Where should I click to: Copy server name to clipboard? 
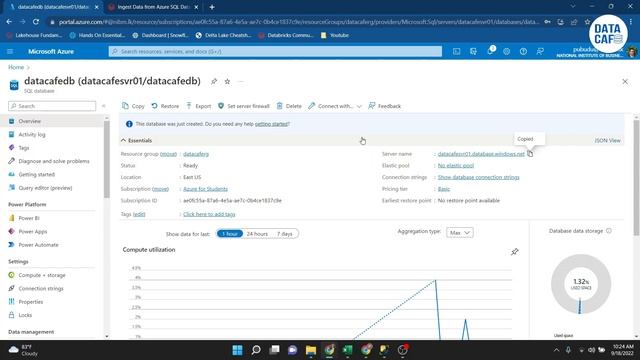(530, 153)
